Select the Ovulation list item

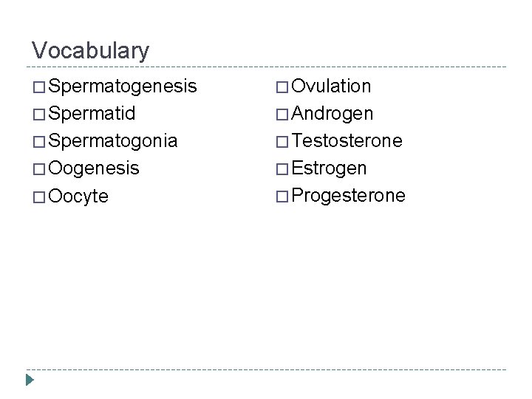click(x=332, y=87)
